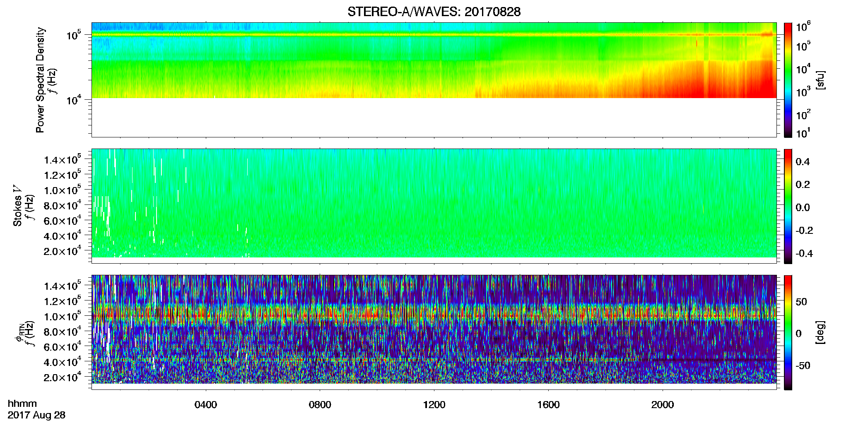
Task: Click the [sfu] colorbar unit label
Action: click(820, 80)
